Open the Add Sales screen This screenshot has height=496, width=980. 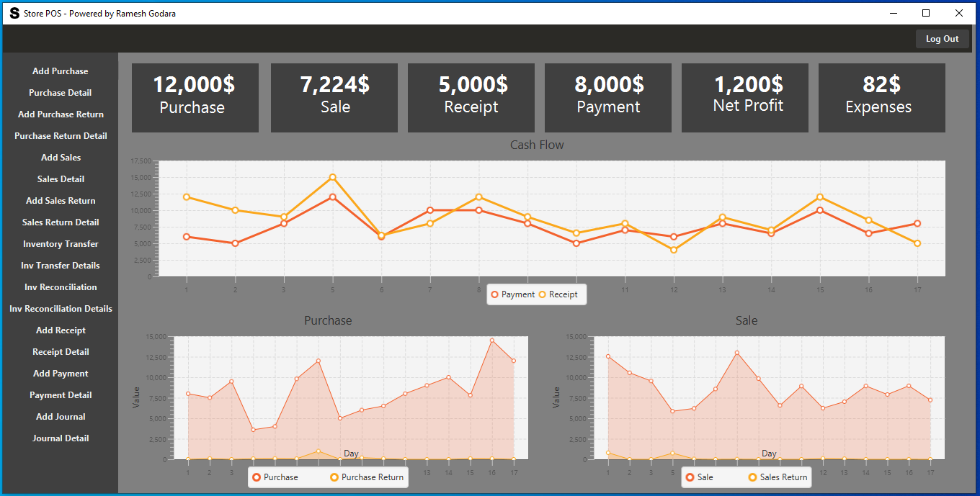[61, 158]
